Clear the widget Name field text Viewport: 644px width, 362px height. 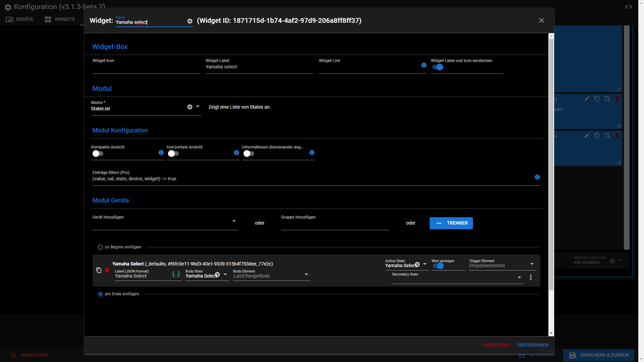tap(190, 21)
